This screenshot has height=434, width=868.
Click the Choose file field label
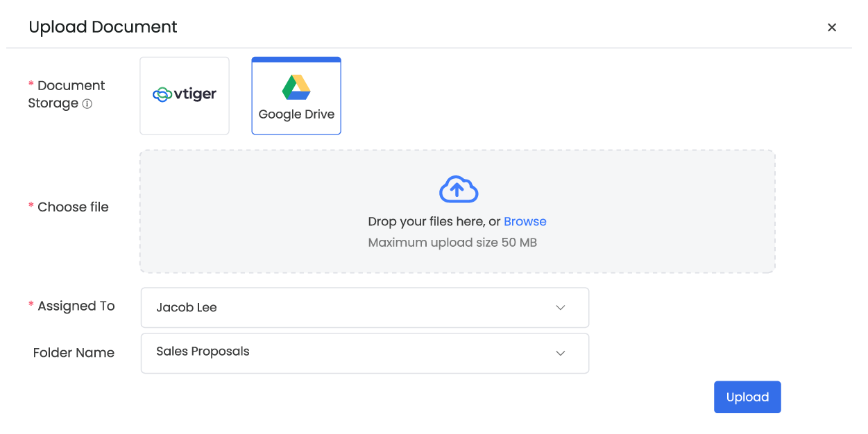[73, 207]
